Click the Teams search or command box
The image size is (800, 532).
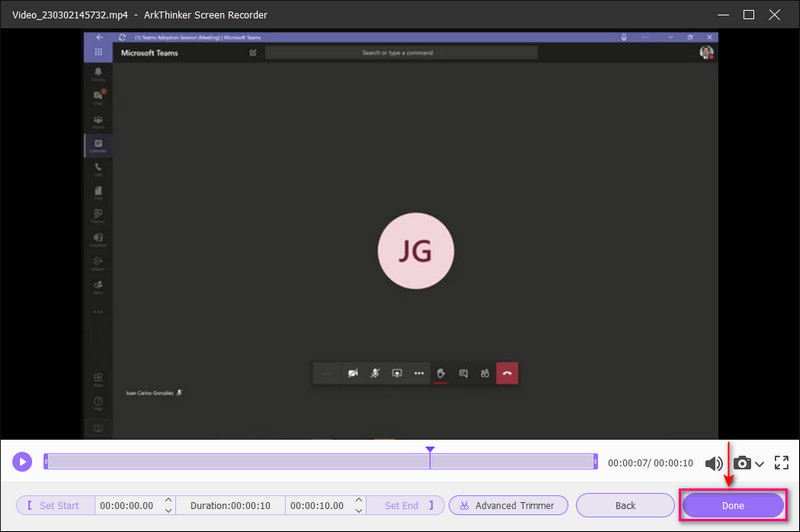(x=401, y=53)
